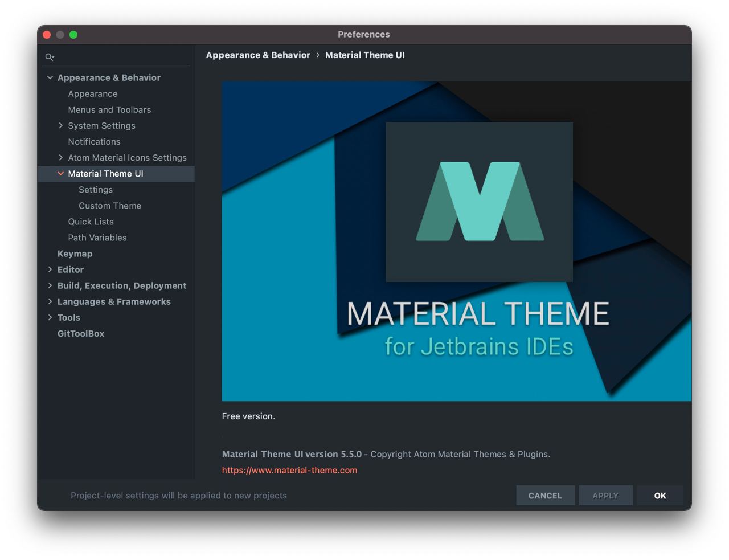Close the Preferences window
The image size is (729, 560).
(47, 35)
